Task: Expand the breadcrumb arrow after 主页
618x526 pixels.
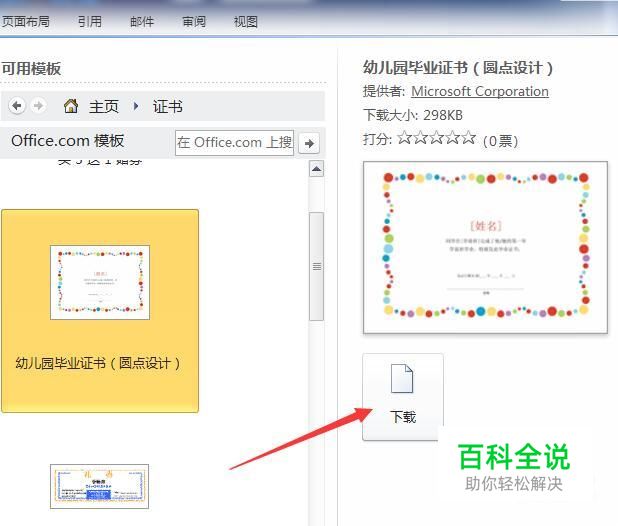Action: tap(136, 106)
